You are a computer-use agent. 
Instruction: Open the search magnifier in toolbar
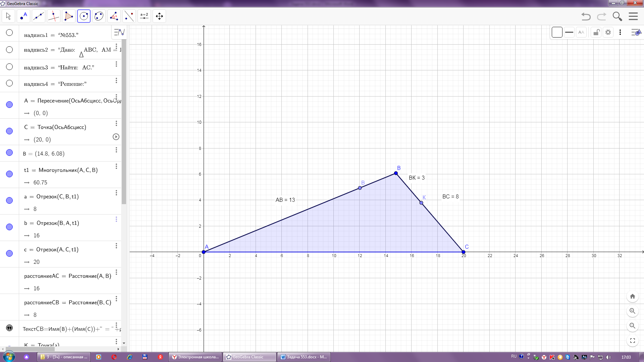point(617,16)
